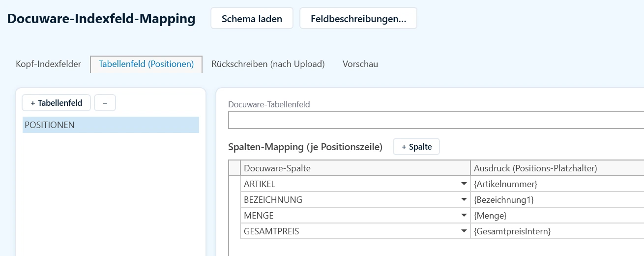Select the Tabellenfeld (Positionen) tab
This screenshot has width=644, height=256.
(146, 64)
